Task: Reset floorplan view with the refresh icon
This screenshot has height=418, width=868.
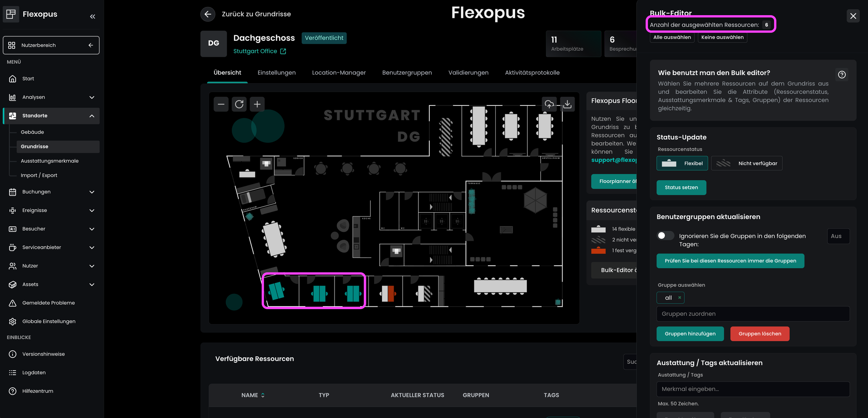Action: [239, 104]
